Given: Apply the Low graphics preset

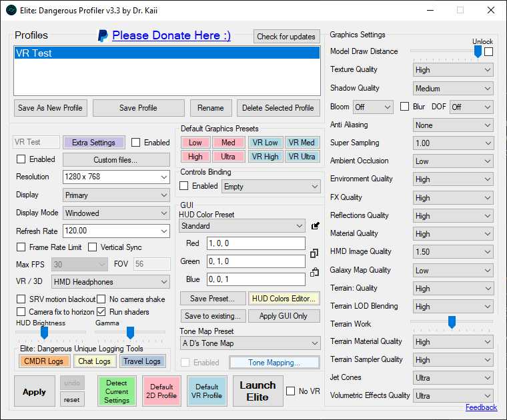Looking at the screenshot, I should (195, 143).
